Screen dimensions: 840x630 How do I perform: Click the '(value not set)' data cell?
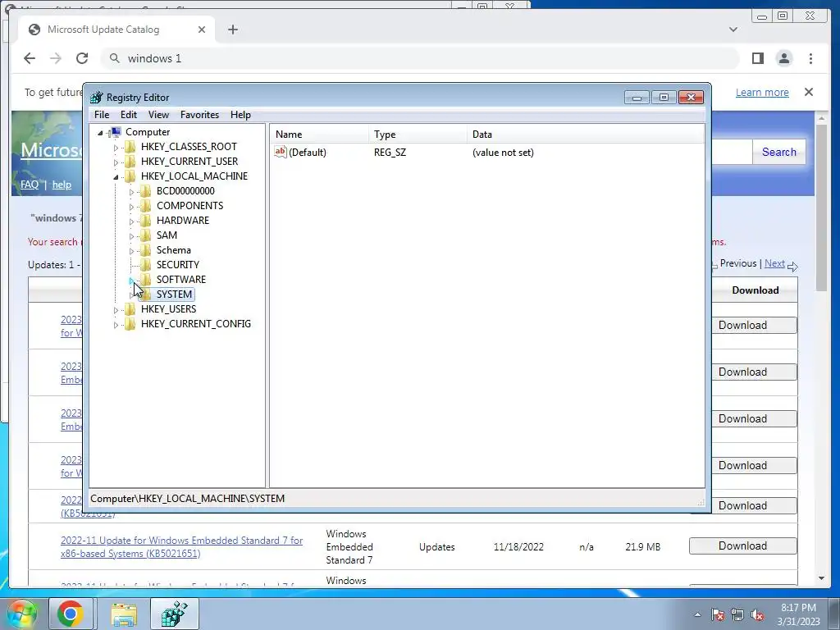point(503,153)
